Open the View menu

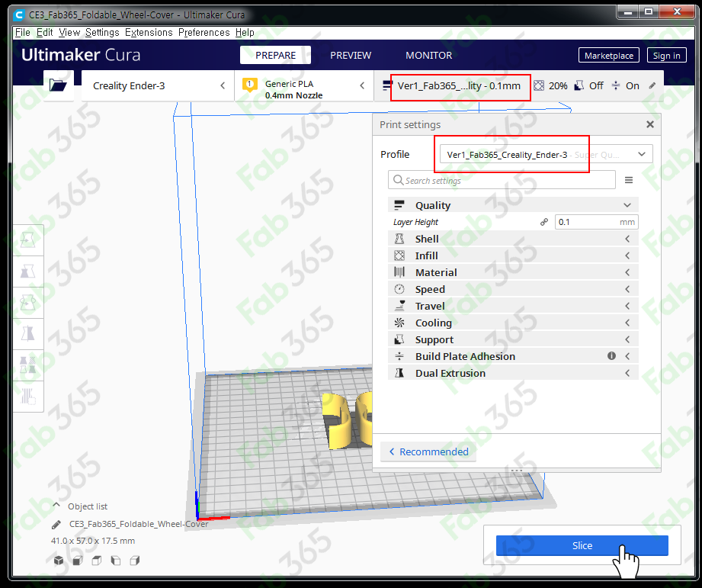tap(69, 33)
